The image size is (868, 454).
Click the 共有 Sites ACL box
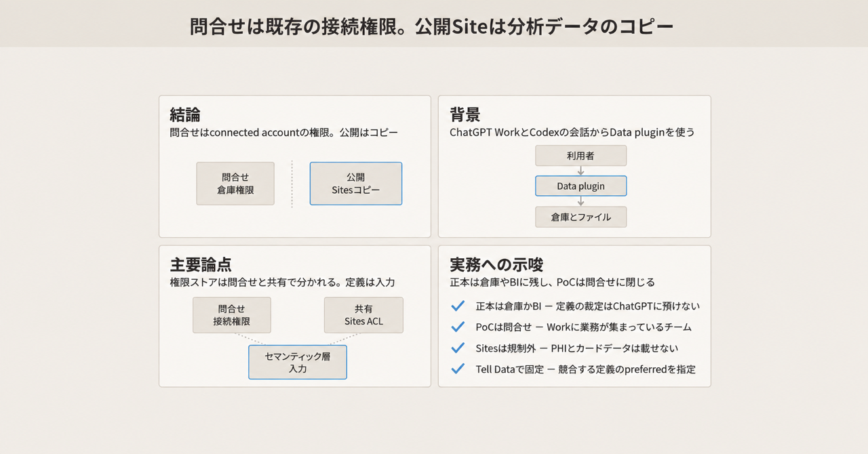(x=363, y=315)
